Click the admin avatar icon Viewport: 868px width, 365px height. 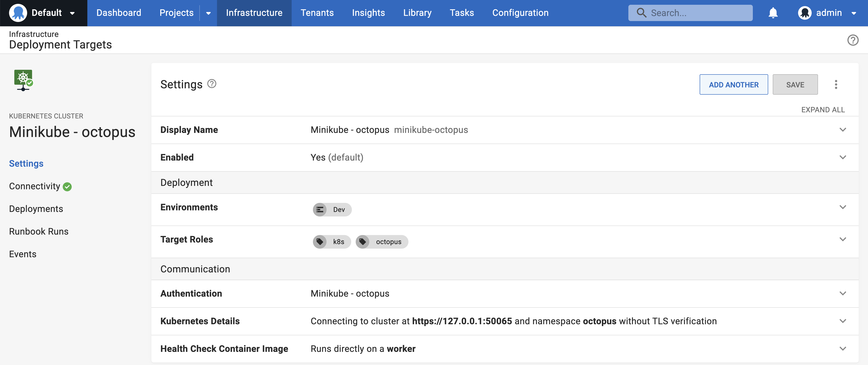805,13
